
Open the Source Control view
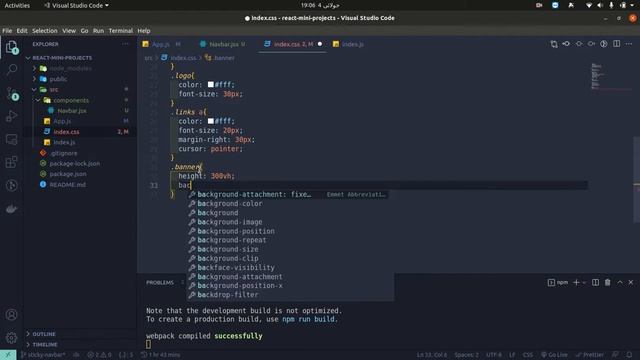coord(12,93)
